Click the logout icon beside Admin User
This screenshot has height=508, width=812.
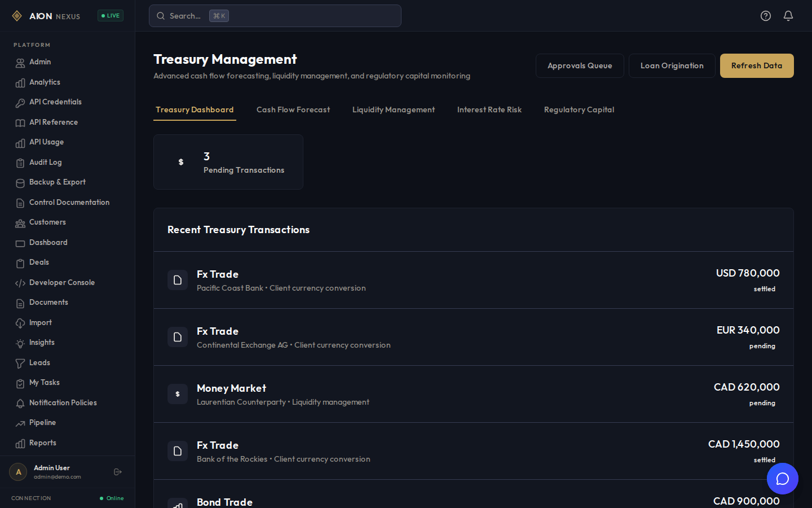(118, 472)
